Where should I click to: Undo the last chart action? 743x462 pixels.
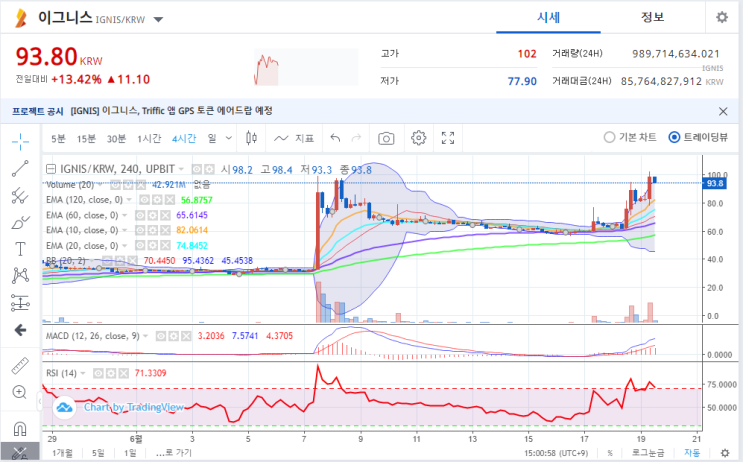tap(335, 138)
